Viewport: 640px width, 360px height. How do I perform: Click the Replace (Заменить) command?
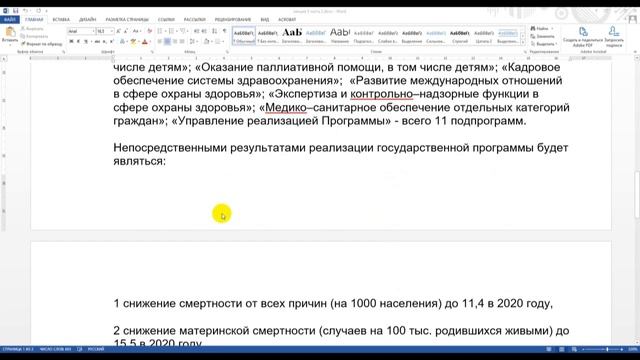542,36
